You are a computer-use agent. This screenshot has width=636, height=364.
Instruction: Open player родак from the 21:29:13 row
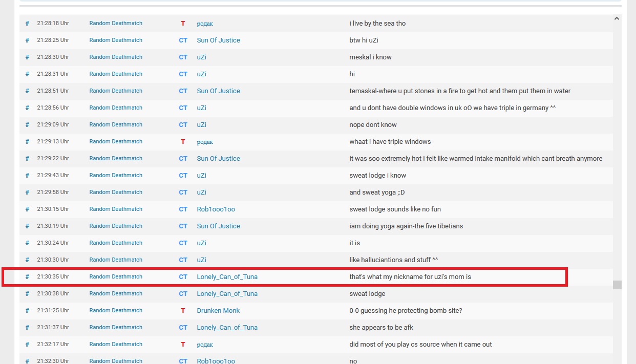205,142
